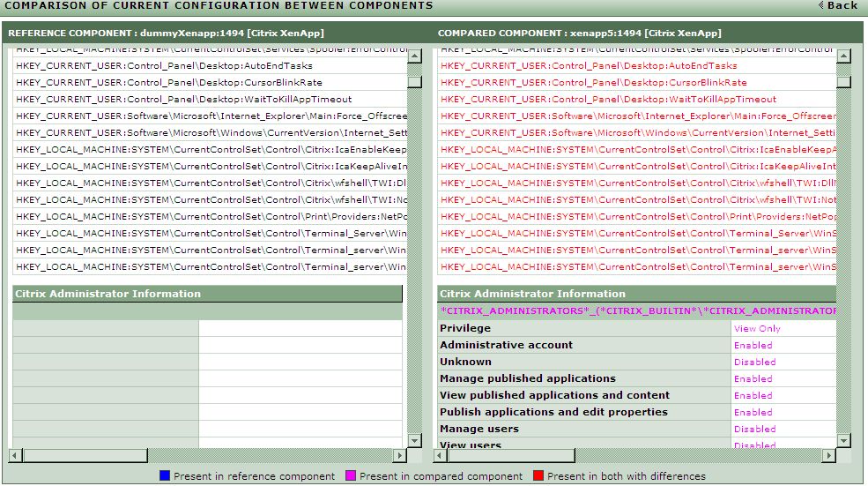The width and height of the screenshot is (868, 486).
Task: Click the Enabled value for View published applications
Action: click(x=753, y=396)
